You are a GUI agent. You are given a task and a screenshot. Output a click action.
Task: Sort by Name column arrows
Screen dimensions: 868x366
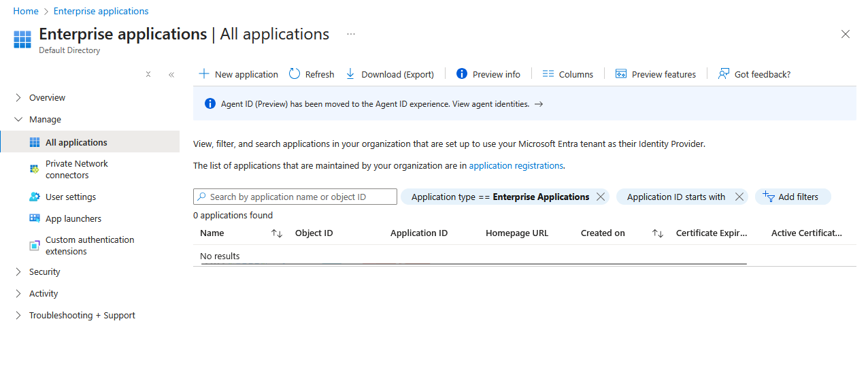click(277, 233)
